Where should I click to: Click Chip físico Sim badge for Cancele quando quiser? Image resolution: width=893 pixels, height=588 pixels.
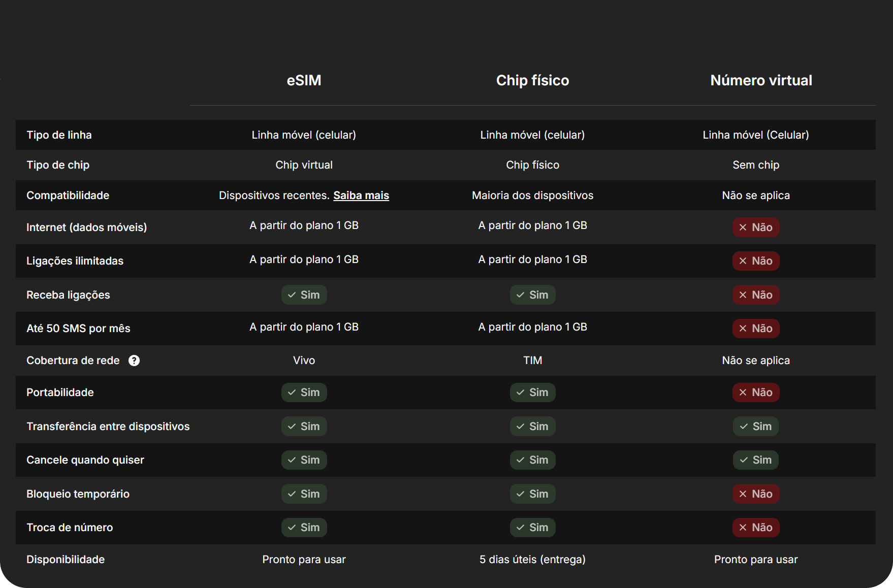(532, 460)
